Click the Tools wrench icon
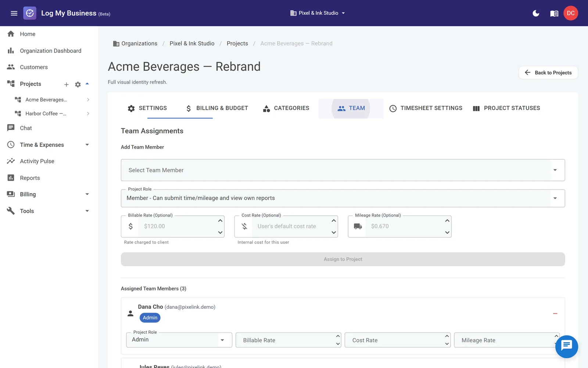The image size is (588, 368). pyautogui.click(x=11, y=211)
